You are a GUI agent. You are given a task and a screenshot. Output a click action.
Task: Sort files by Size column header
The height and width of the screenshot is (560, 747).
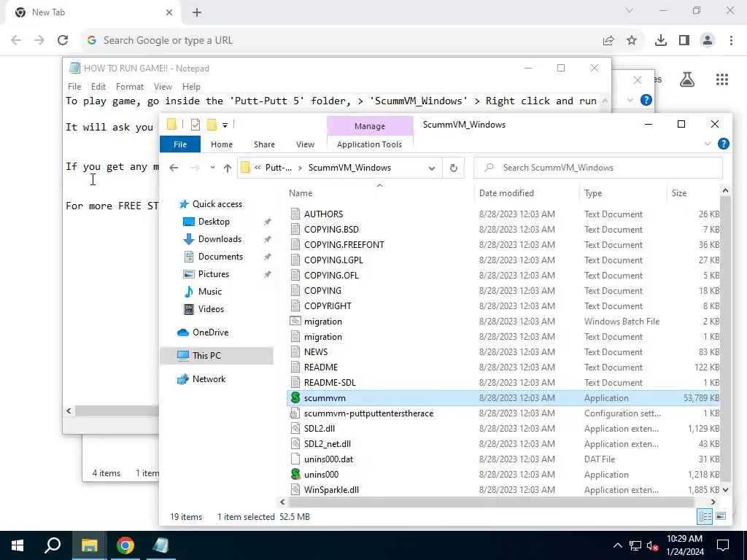click(679, 192)
